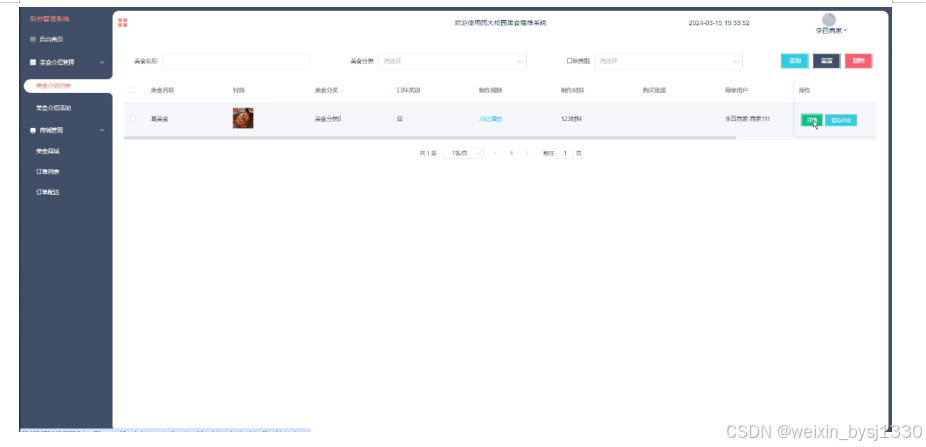926x447 pixels.
Task: Focus the go-to page number input
Action: tap(565, 153)
